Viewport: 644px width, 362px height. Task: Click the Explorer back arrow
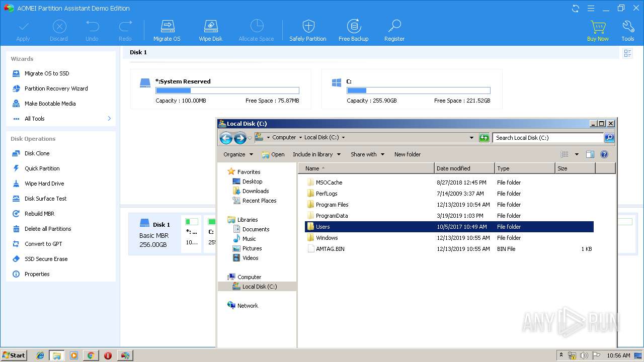(x=226, y=138)
